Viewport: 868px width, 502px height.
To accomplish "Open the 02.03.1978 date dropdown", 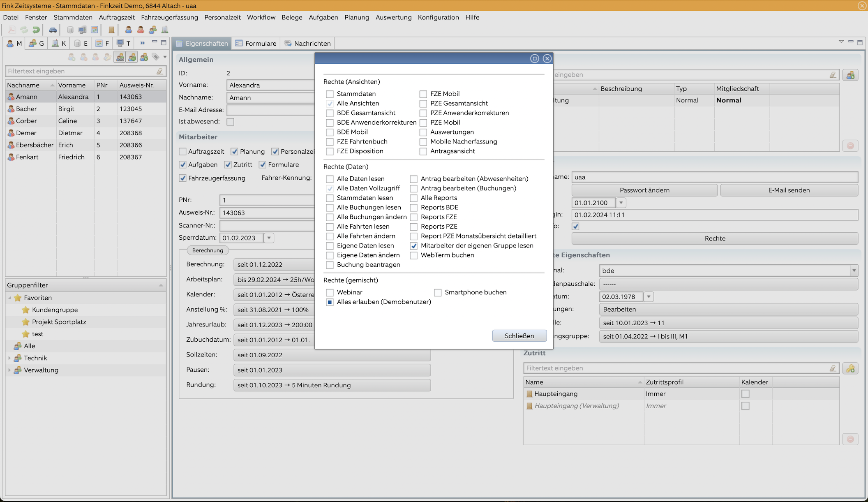I will tap(649, 297).
